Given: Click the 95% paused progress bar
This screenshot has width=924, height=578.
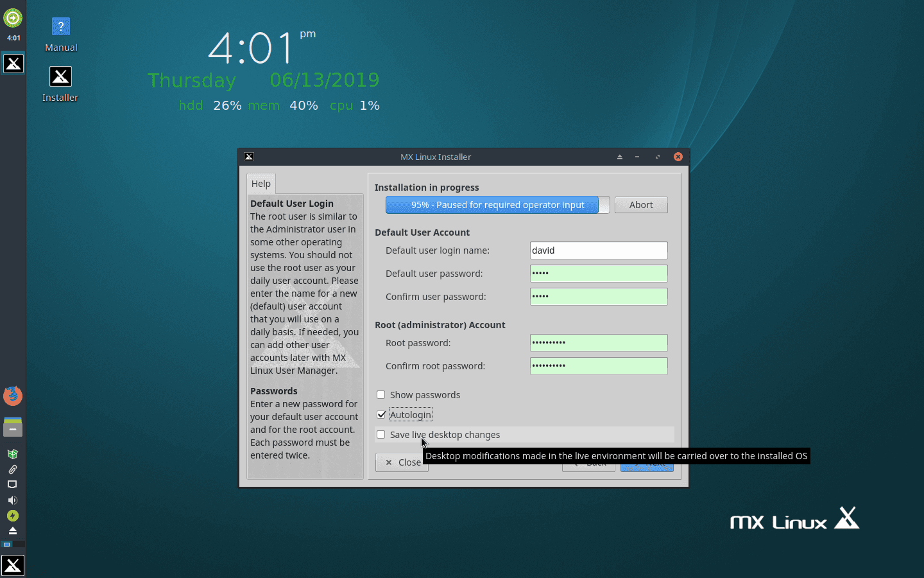Looking at the screenshot, I should 497,205.
